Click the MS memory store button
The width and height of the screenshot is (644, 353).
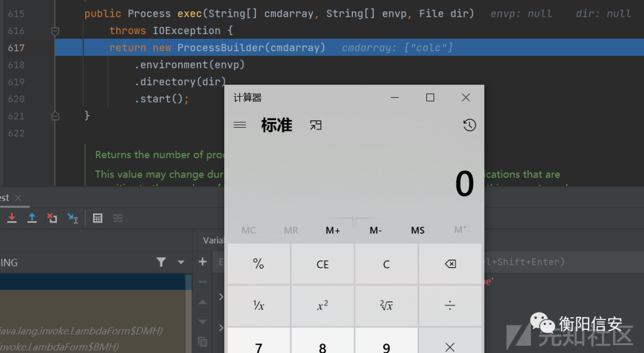click(x=417, y=231)
